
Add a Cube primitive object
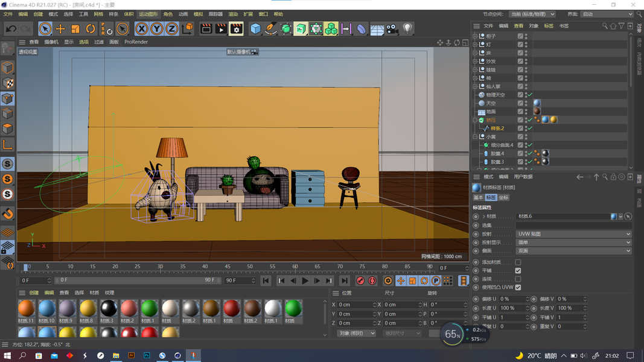point(255,29)
